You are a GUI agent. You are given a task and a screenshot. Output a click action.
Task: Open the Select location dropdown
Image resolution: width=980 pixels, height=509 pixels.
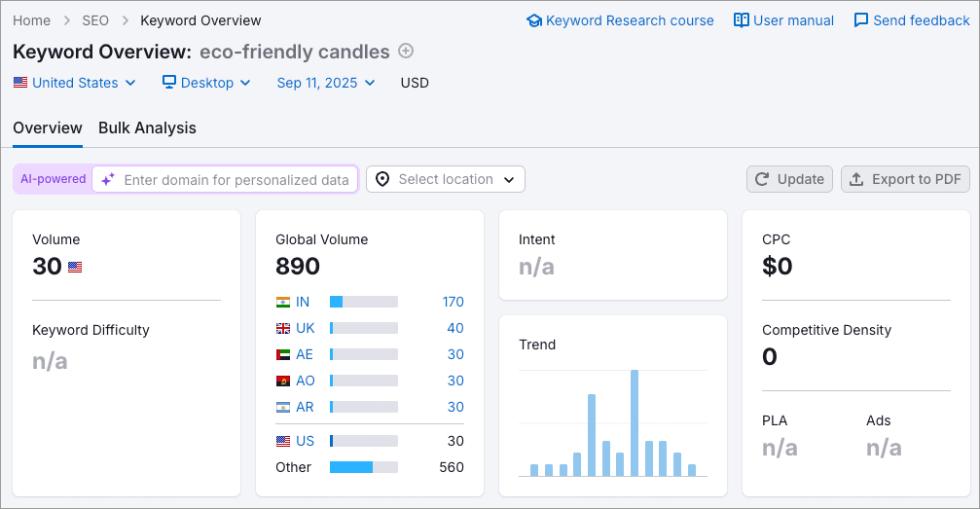tap(446, 179)
